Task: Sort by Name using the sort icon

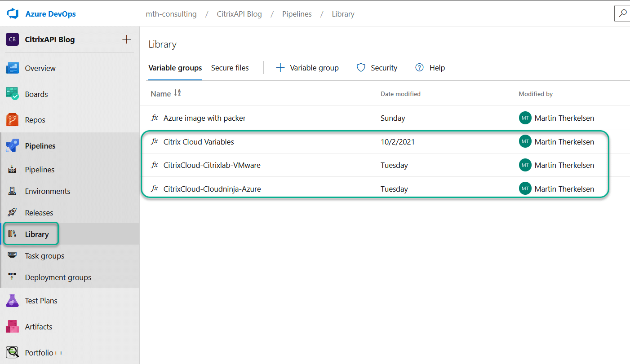Action: coord(177,93)
